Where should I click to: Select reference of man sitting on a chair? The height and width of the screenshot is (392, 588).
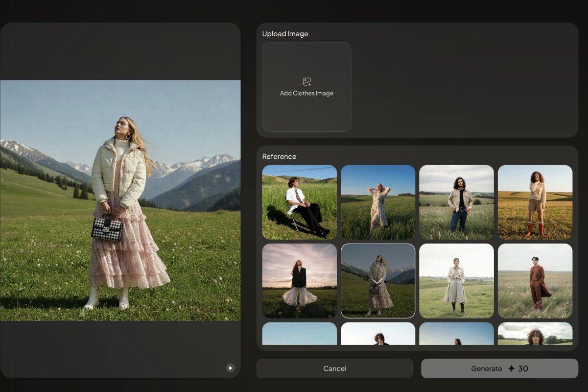pyautogui.click(x=299, y=202)
